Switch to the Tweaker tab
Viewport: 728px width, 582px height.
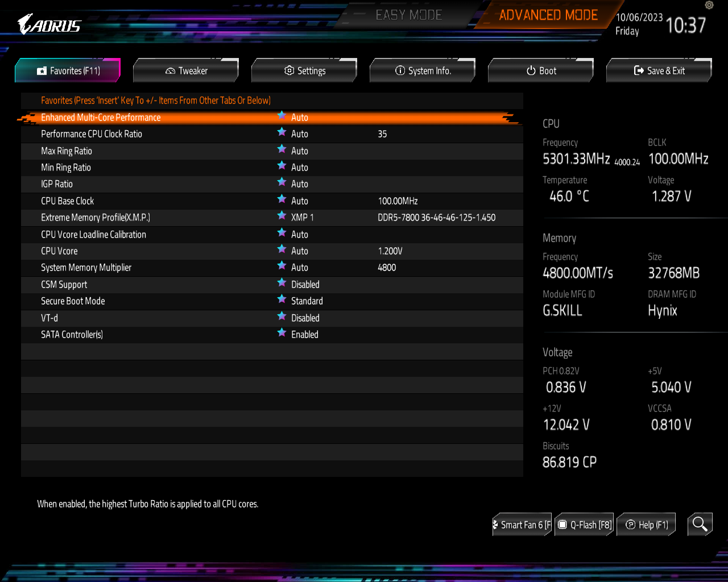186,70
